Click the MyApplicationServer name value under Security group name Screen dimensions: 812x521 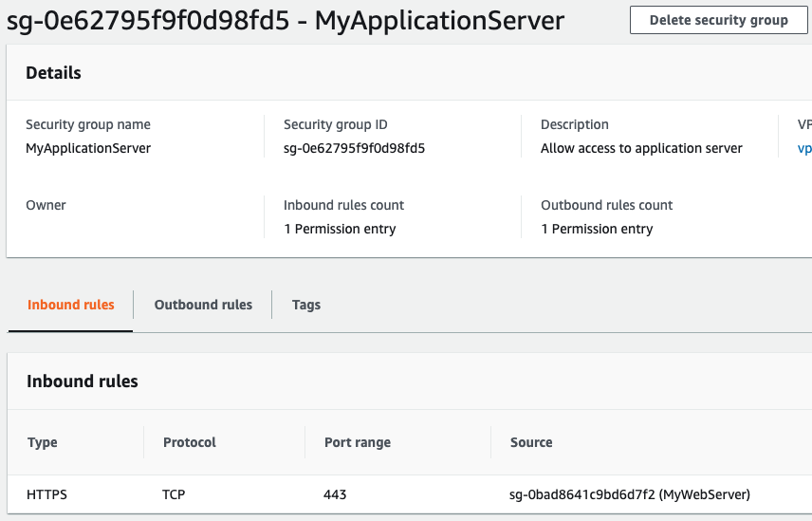[x=88, y=148]
